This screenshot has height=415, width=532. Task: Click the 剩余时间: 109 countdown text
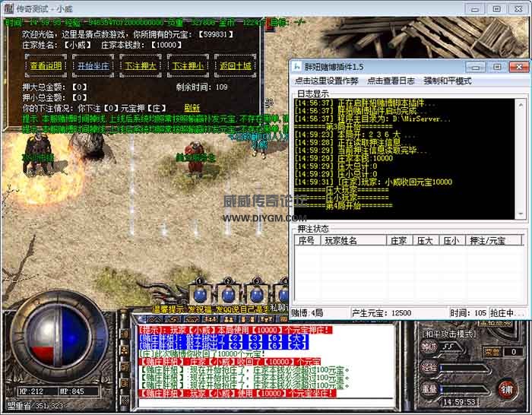pyautogui.click(x=202, y=87)
